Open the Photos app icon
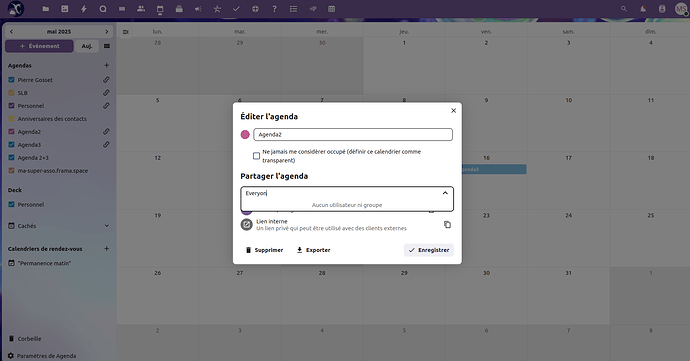 (x=65, y=9)
